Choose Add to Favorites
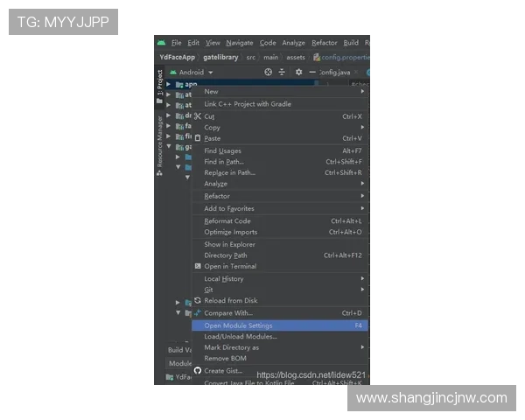 pos(280,208)
